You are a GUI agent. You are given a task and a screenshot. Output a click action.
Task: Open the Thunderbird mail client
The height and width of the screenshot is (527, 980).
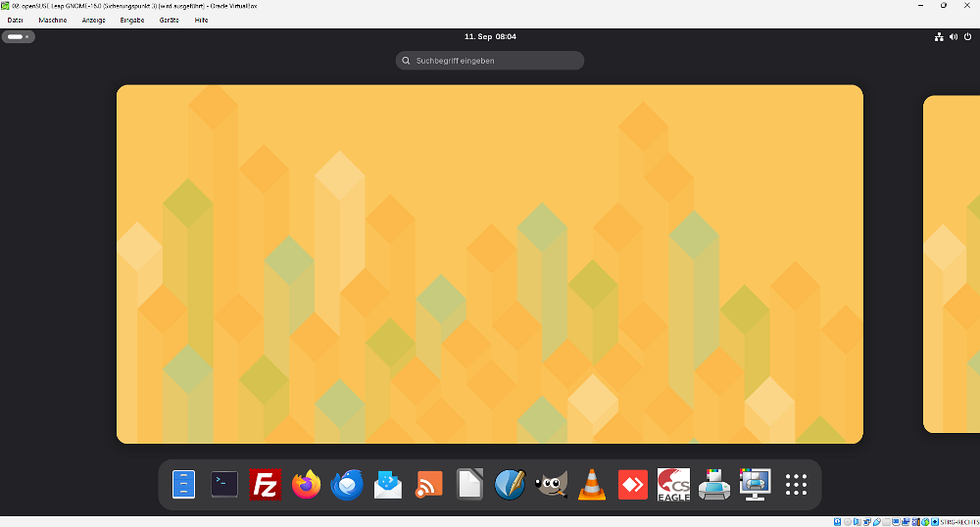347,485
